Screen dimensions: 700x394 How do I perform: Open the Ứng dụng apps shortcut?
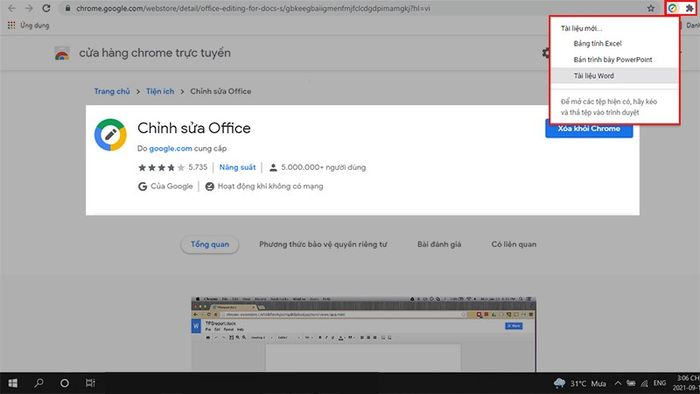(28, 25)
